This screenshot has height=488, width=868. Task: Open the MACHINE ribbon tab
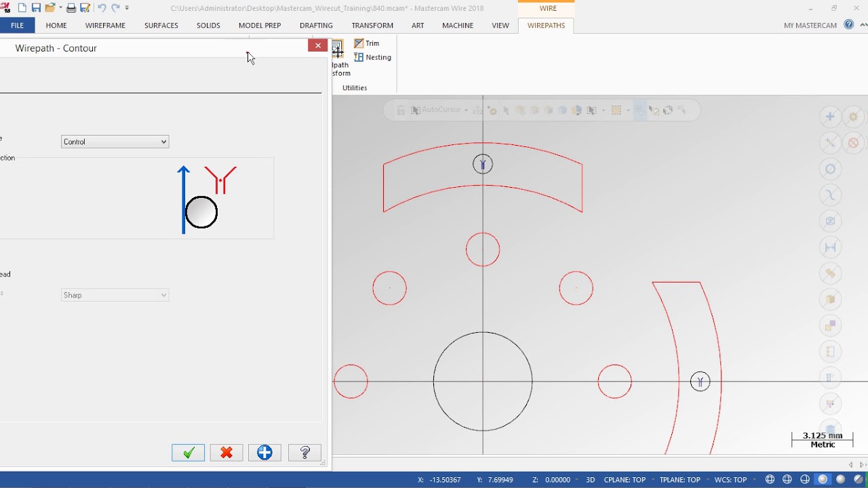458,25
